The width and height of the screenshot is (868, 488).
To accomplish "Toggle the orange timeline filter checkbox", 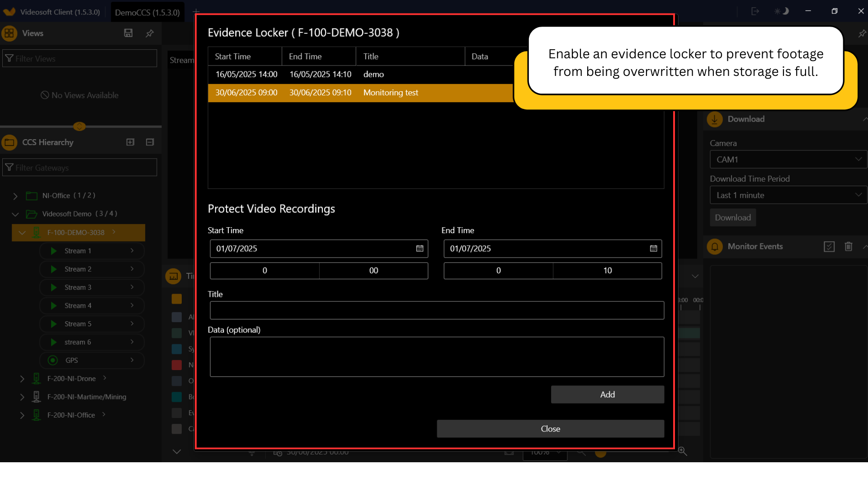I will (177, 299).
